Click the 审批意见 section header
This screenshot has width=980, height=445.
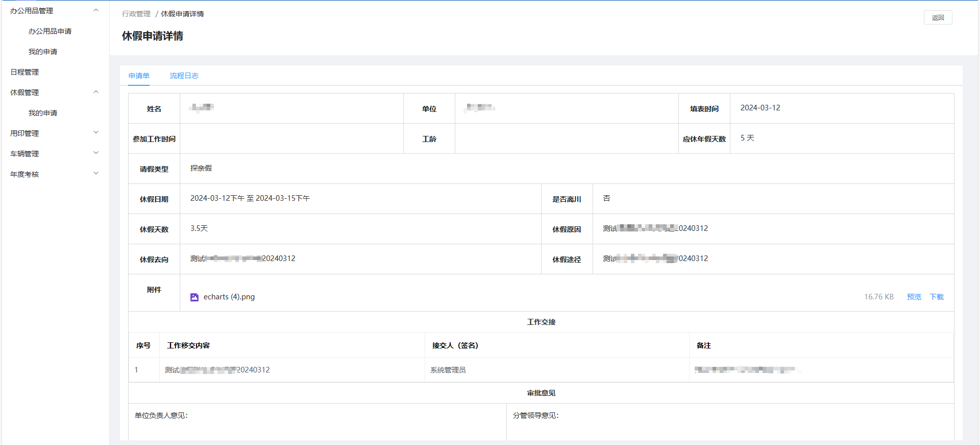[541, 393]
